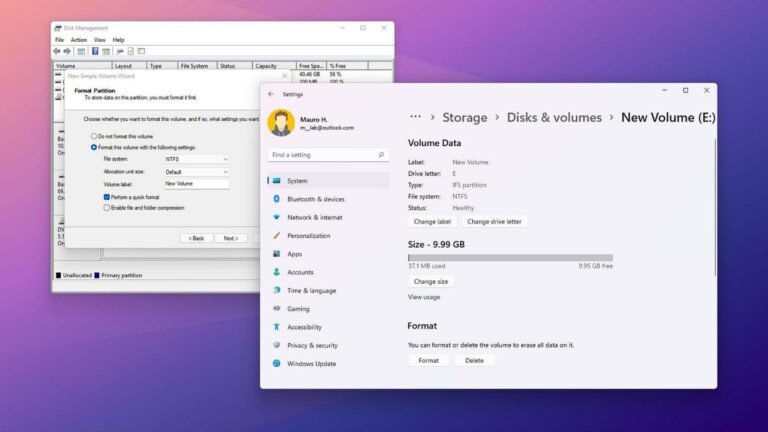Open Network & internet settings
Image resolution: width=768 pixels, height=432 pixels.
328,217
